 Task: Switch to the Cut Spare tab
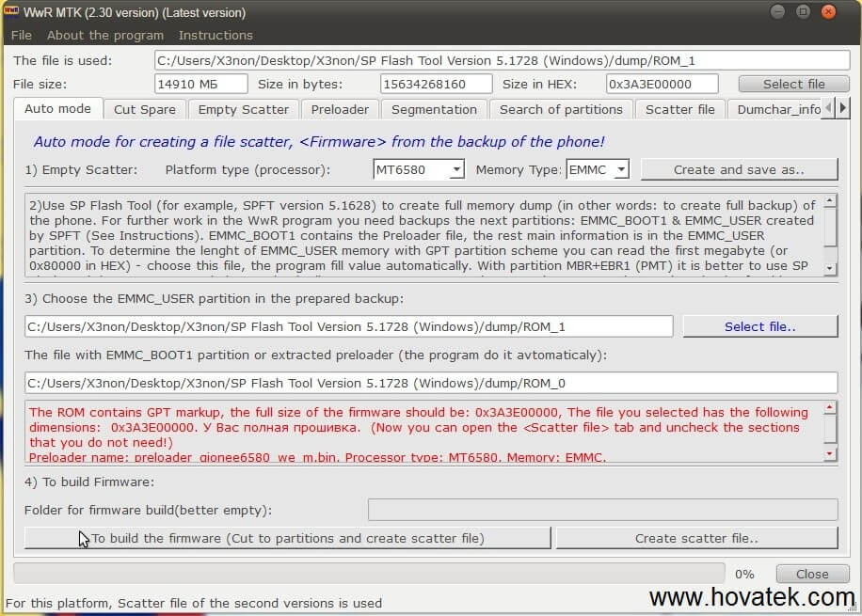tap(145, 109)
